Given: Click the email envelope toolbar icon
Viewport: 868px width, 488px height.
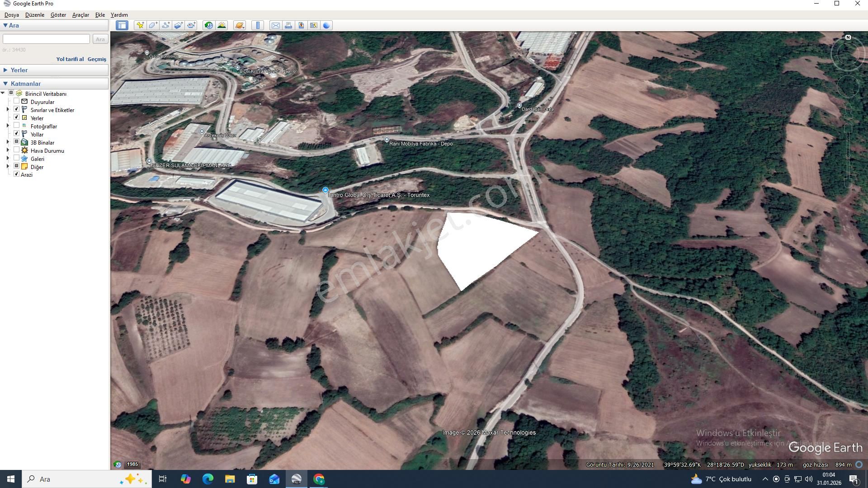Looking at the screenshot, I should (275, 25).
